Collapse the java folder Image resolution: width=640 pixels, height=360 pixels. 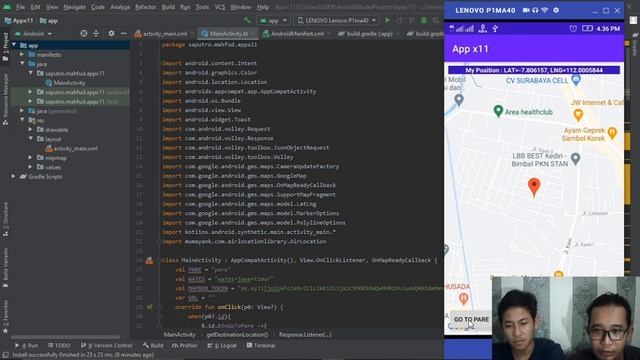22,64
